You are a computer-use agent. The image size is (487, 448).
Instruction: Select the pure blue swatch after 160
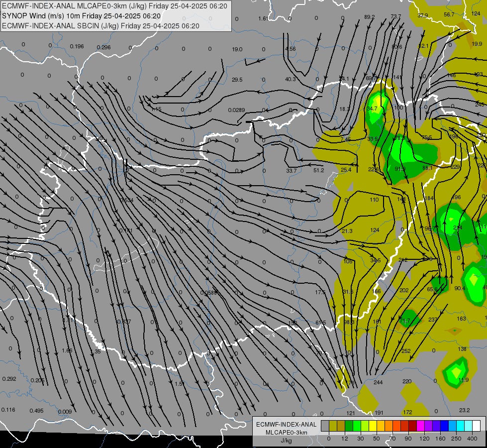pos(445,426)
